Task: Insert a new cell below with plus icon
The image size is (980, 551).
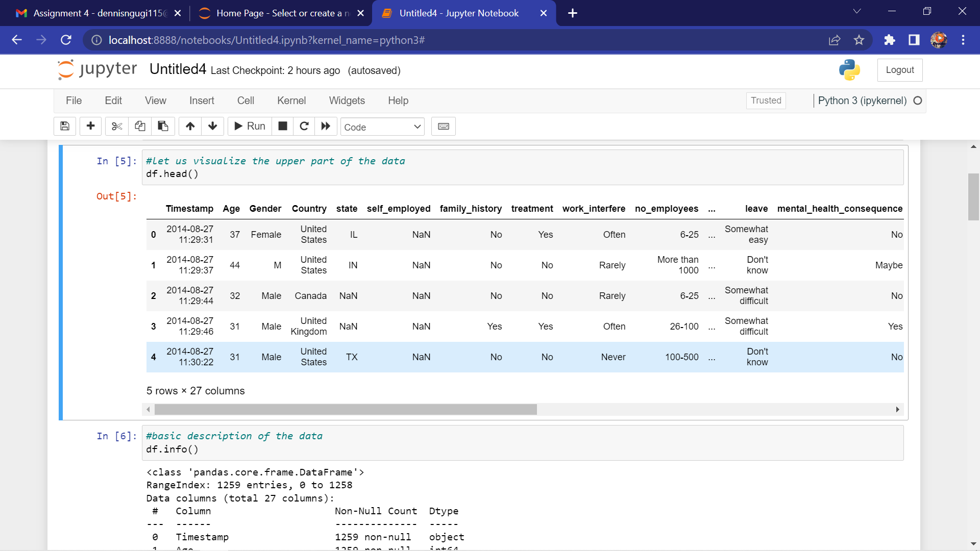Action: point(90,126)
